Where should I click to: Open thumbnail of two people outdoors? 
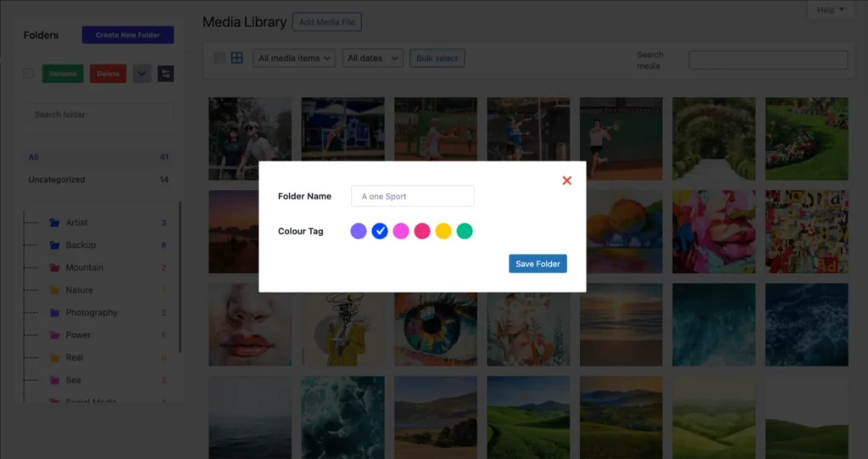250,138
